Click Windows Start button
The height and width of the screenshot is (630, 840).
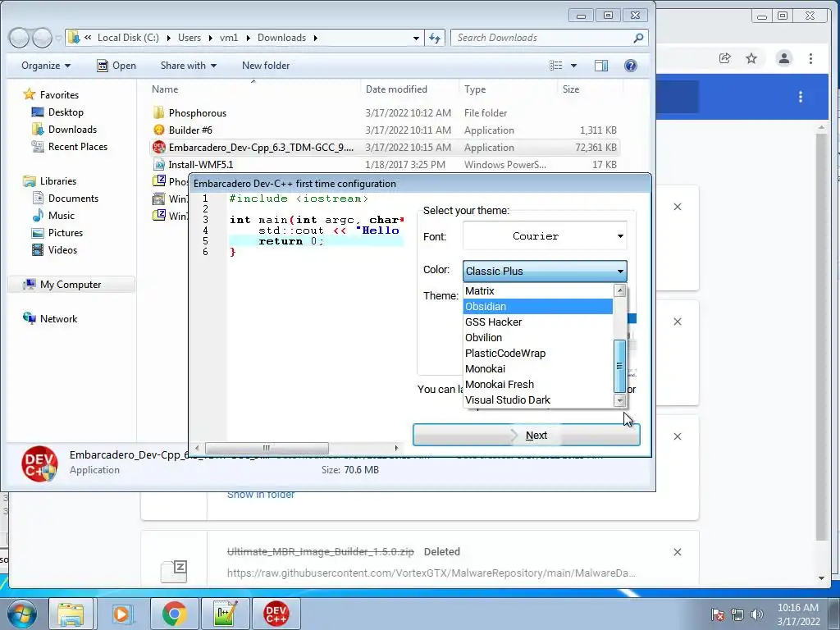pos(21,614)
